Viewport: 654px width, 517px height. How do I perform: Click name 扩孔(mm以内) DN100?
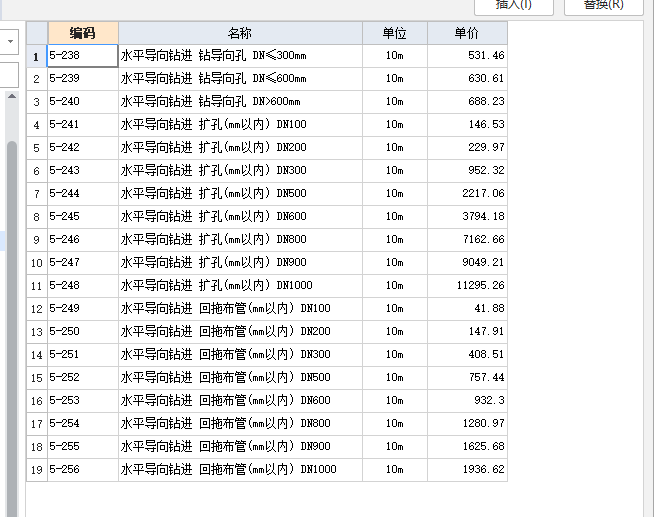[241, 125]
